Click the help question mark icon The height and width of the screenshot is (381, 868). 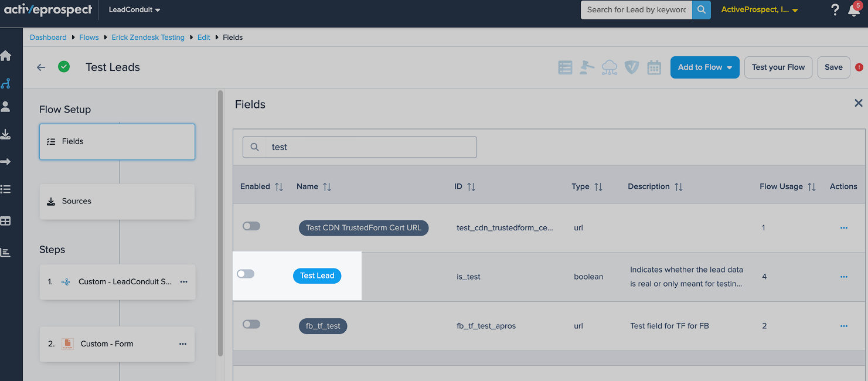835,10
